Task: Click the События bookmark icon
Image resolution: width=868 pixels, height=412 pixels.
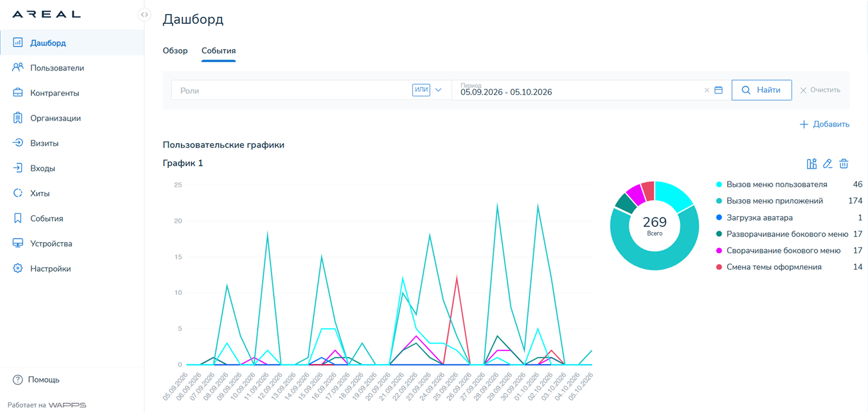Action: tap(18, 218)
